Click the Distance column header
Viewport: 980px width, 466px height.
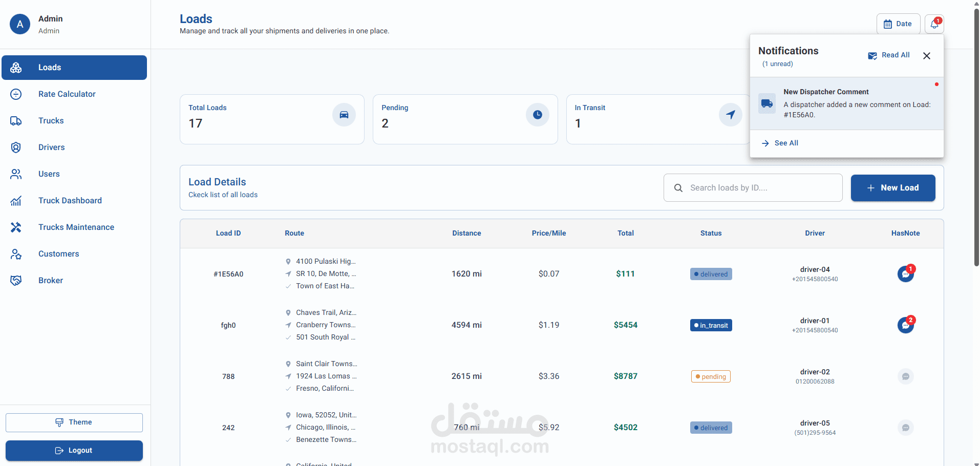coord(466,234)
